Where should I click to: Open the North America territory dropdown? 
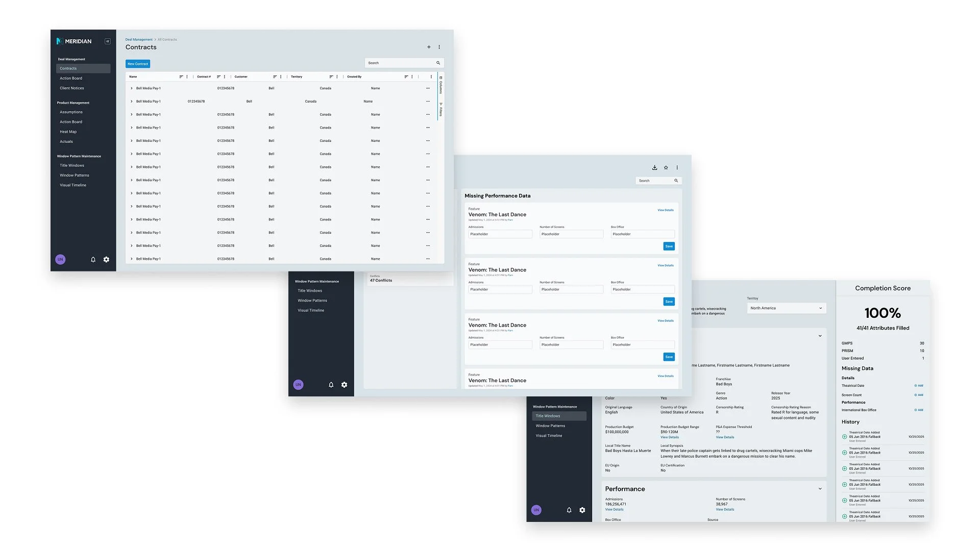pos(786,308)
